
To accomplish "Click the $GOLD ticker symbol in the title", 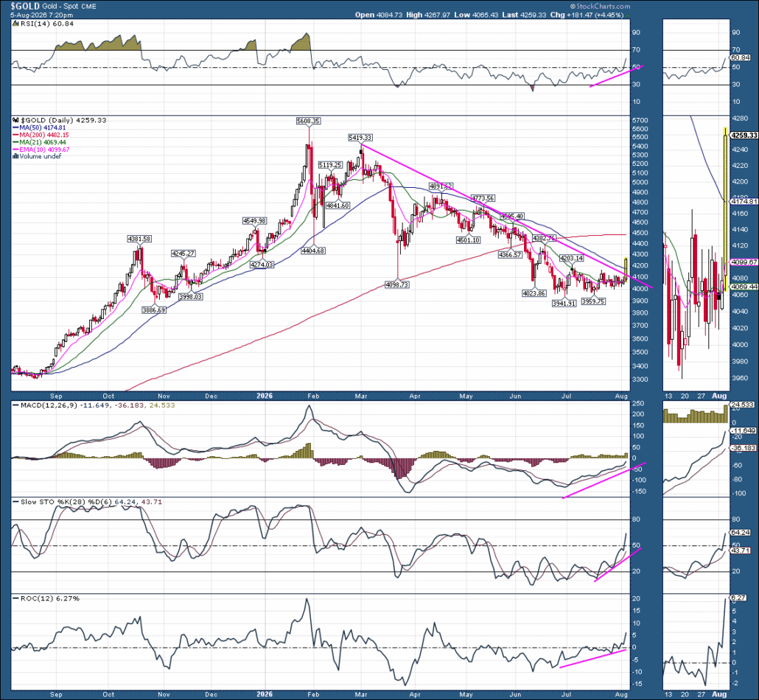I will (x=25, y=7).
